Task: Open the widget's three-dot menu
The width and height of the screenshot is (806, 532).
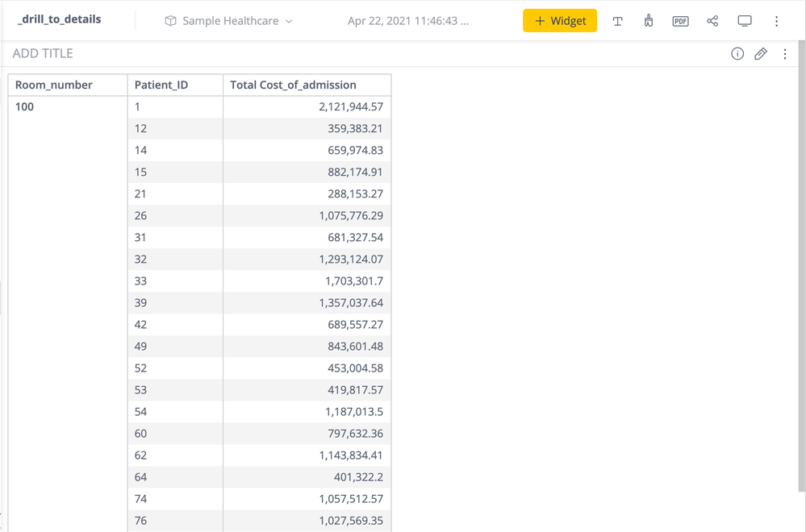Action: click(x=785, y=54)
